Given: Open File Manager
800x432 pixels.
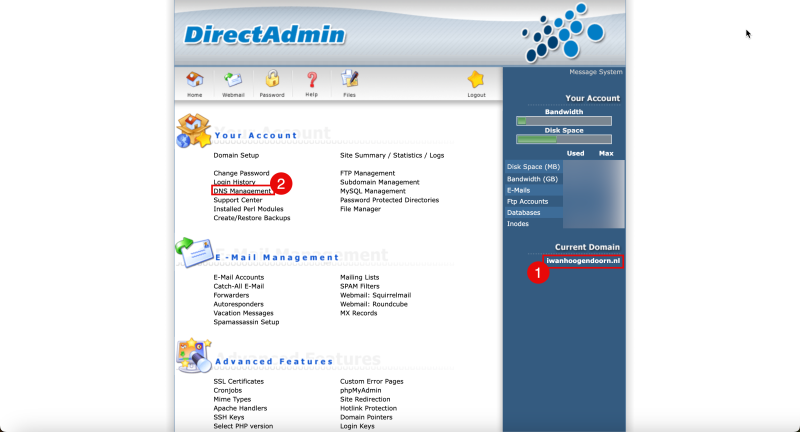Looking at the screenshot, I should [360, 209].
